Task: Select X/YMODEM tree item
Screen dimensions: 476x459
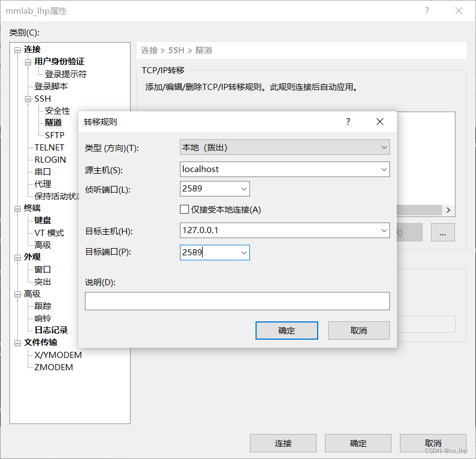Action: (x=58, y=355)
